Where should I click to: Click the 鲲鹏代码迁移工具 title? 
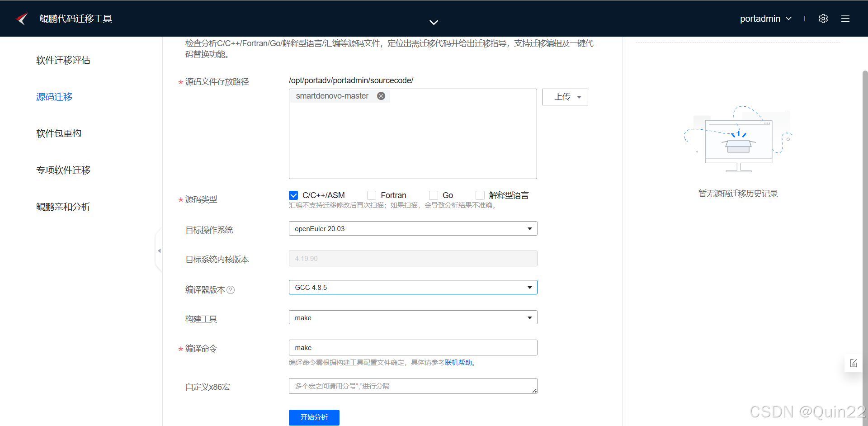(x=75, y=19)
